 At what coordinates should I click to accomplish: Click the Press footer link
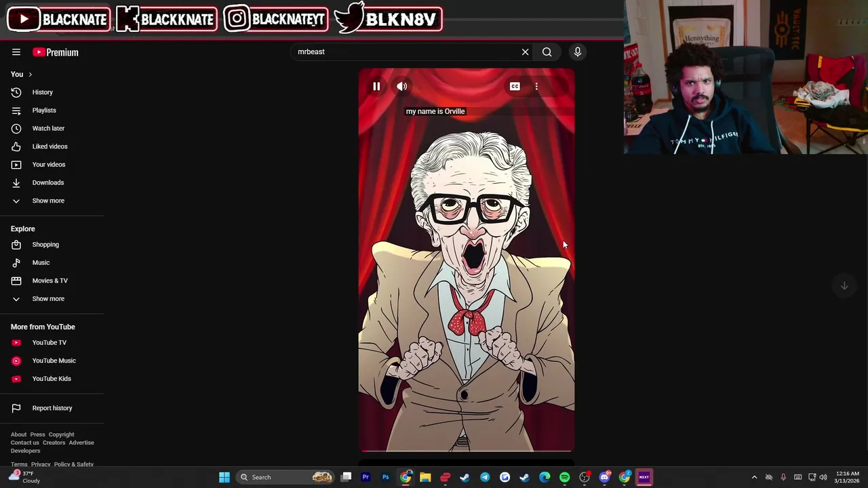click(37, 434)
